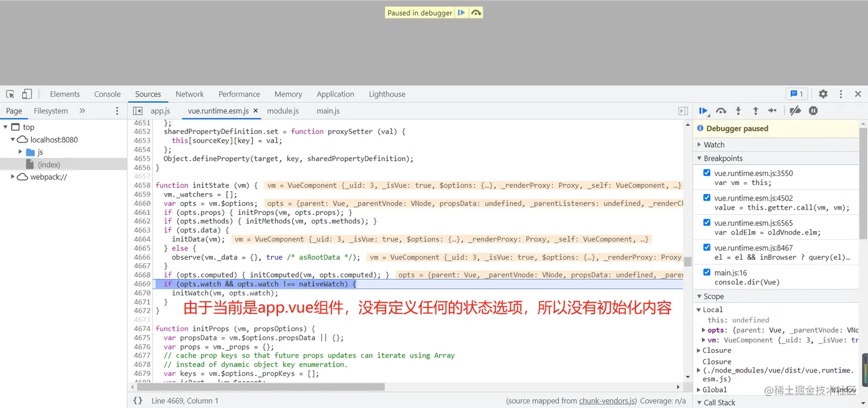868x408 pixels.
Task: Step over next function call
Action: click(x=721, y=111)
